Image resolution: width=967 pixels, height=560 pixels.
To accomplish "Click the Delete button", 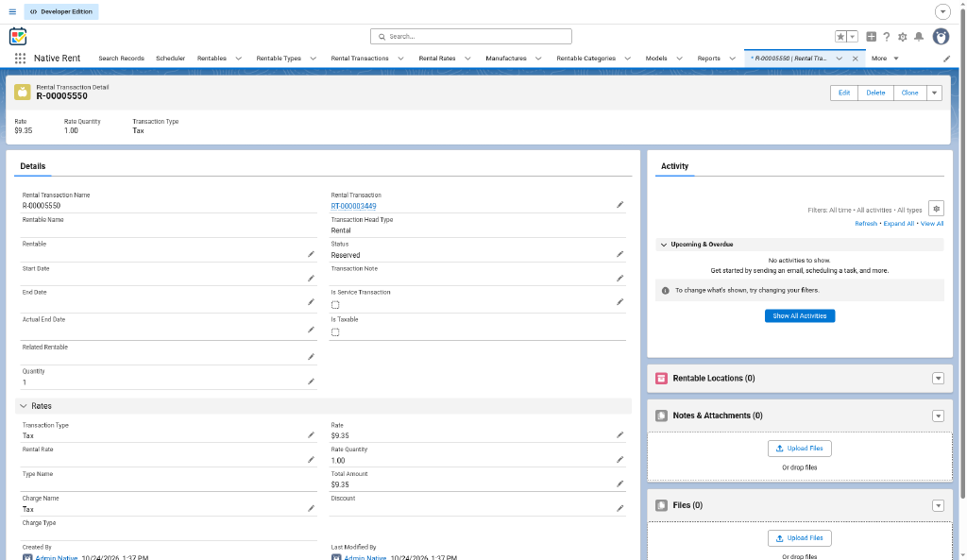I will 875,93.
